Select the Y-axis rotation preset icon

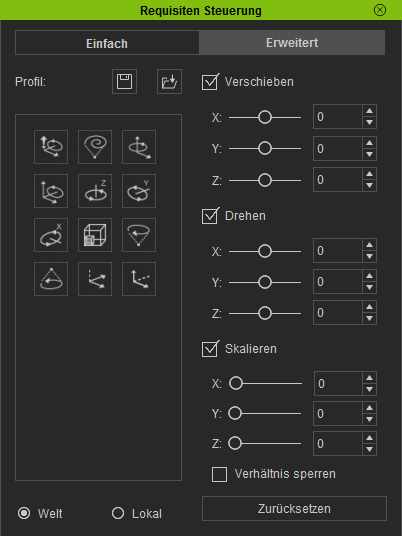click(x=139, y=191)
